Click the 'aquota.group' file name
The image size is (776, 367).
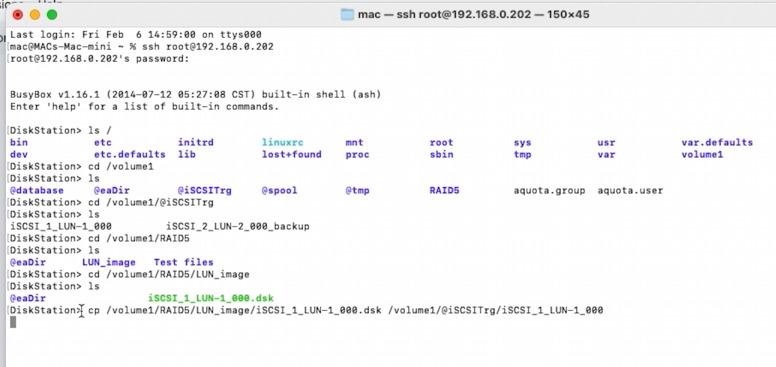pos(549,190)
